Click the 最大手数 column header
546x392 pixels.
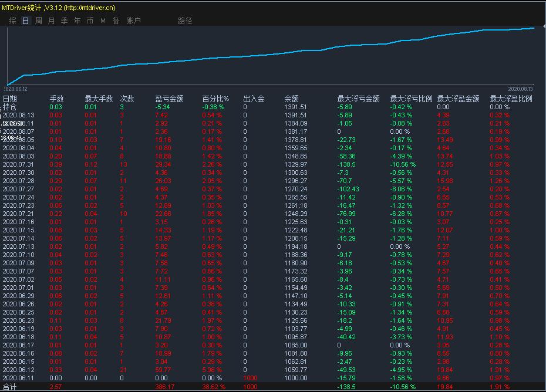[x=99, y=99]
